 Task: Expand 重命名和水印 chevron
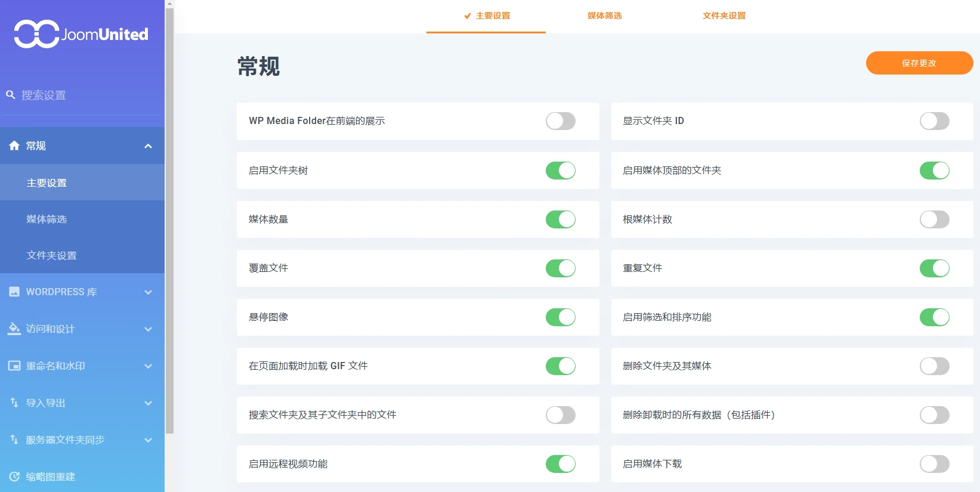click(148, 366)
